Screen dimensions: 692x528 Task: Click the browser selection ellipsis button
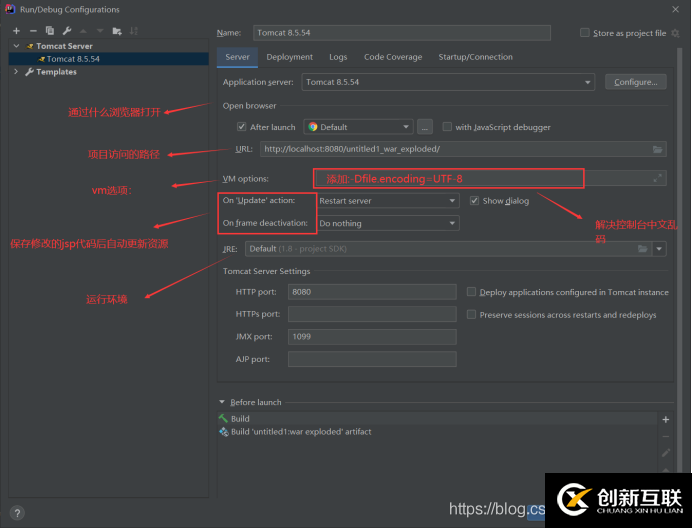pos(425,127)
